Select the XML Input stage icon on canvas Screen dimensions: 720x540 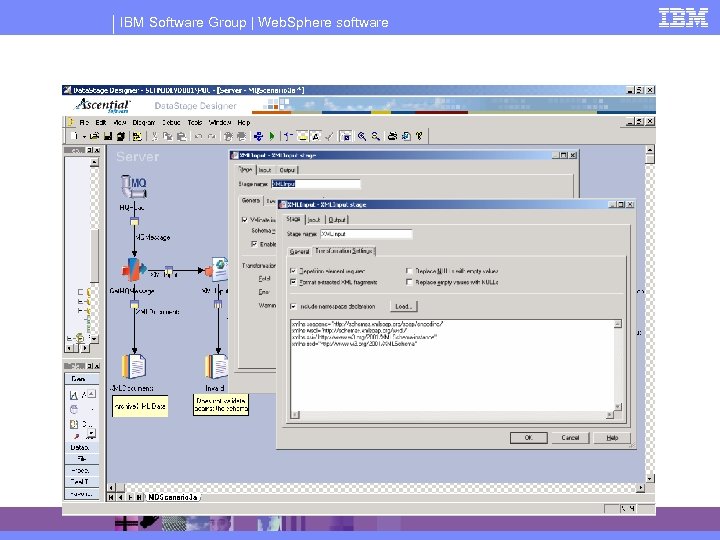point(217,270)
